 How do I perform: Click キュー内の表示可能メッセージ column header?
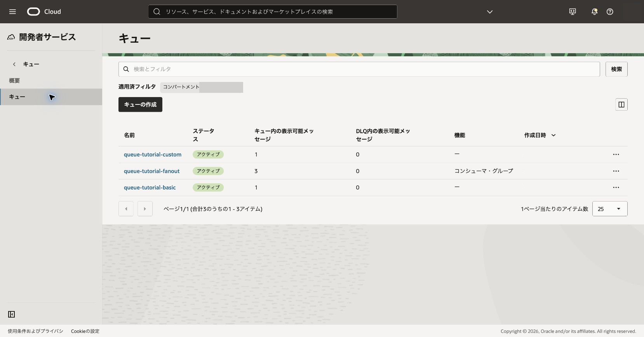(x=284, y=135)
